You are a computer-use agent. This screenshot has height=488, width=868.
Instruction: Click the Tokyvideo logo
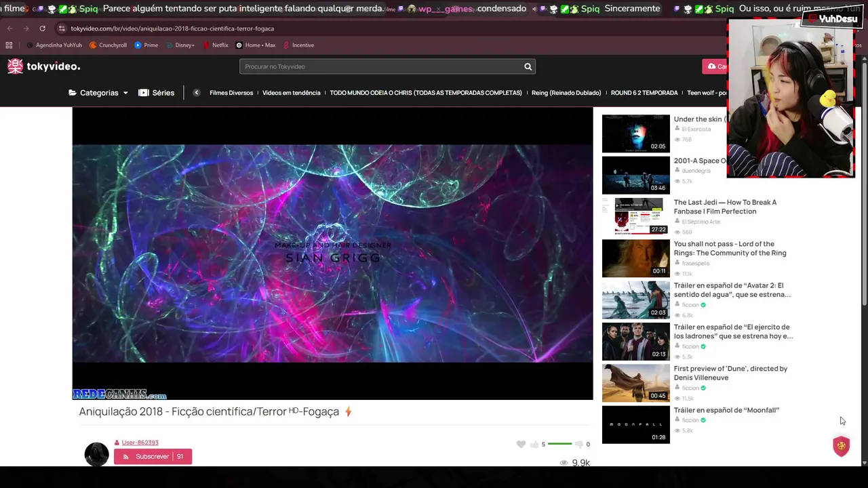(x=43, y=66)
